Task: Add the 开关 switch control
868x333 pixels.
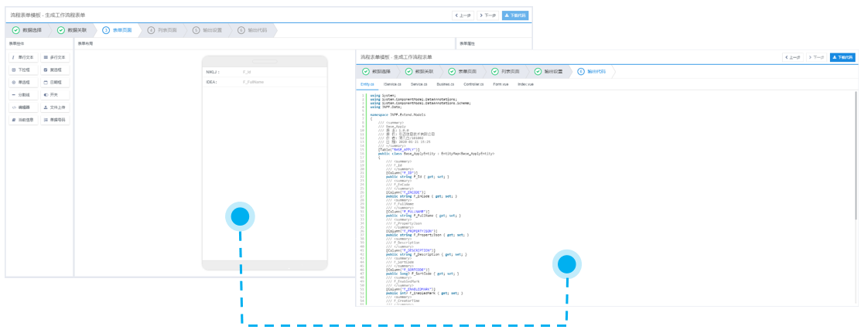Action: pos(55,94)
